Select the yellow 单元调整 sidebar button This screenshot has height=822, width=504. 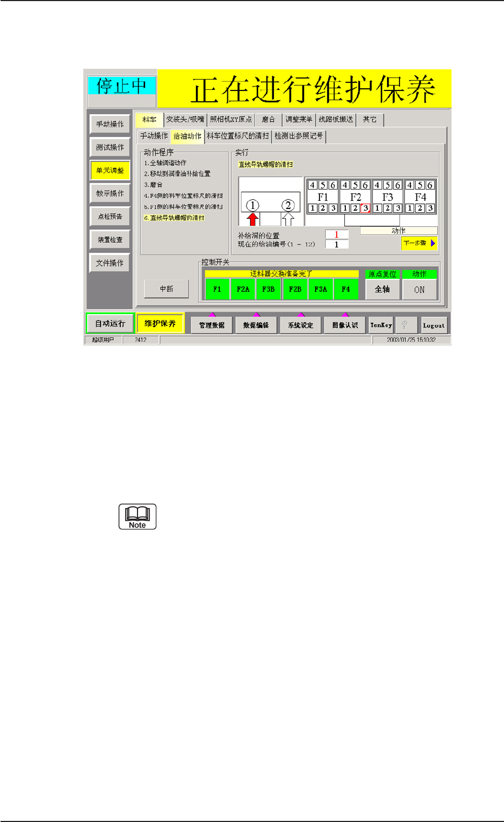[x=110, y=170]
